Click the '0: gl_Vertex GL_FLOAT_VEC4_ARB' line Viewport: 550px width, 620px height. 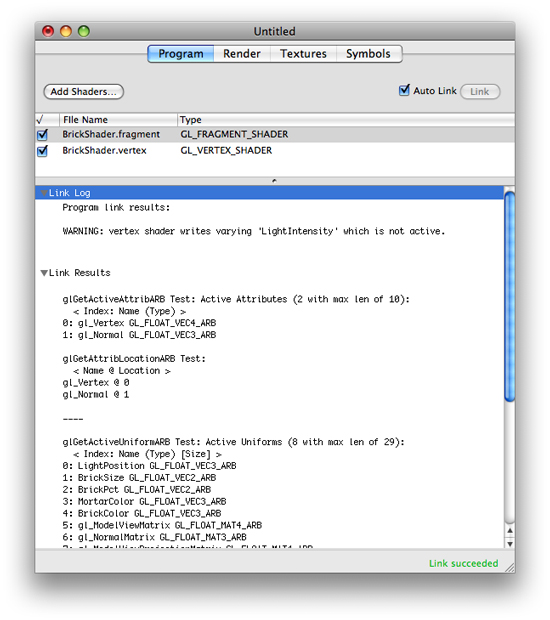(x=139, y=323)
